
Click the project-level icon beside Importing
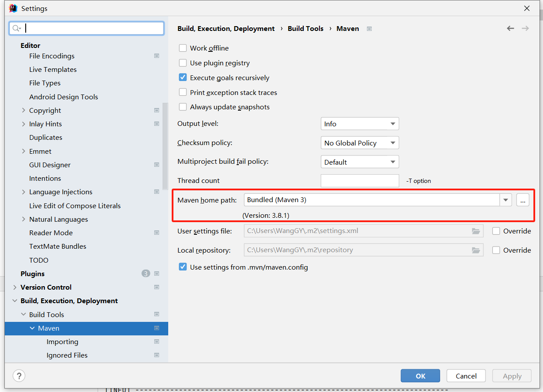pos(156,341)
